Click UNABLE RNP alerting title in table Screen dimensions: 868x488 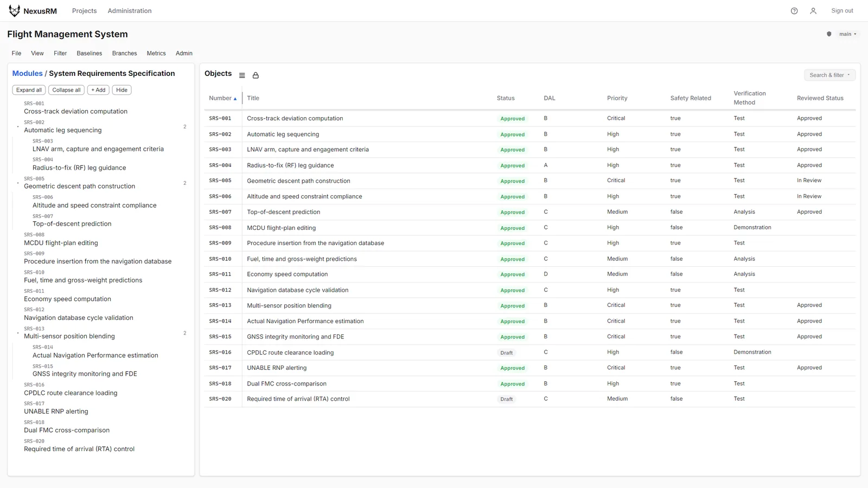pos(277,368)
